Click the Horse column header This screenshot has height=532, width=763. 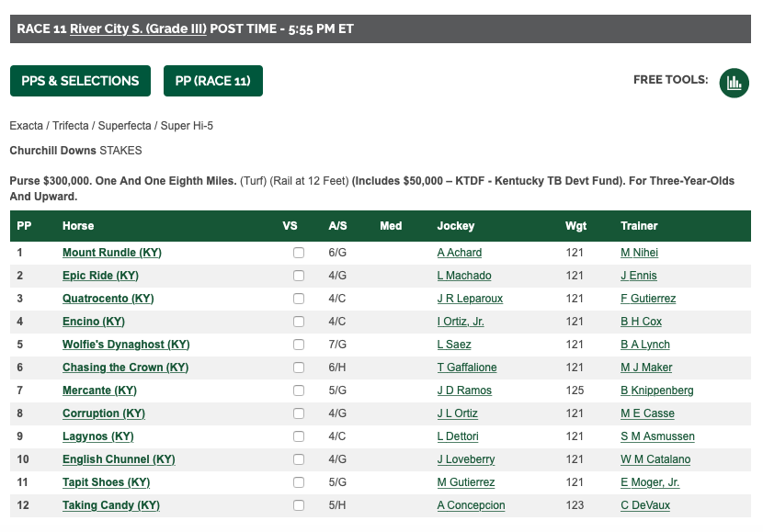coord(78,226)
